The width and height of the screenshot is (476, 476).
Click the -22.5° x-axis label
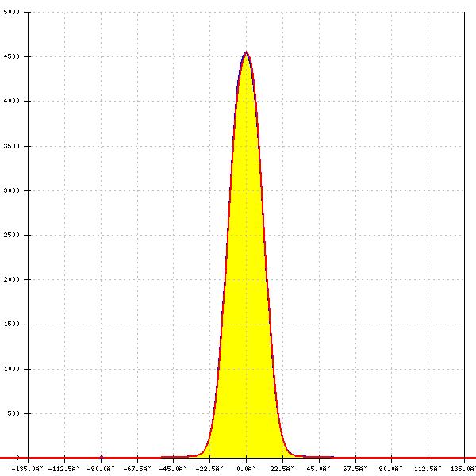(x=210, y=469)
